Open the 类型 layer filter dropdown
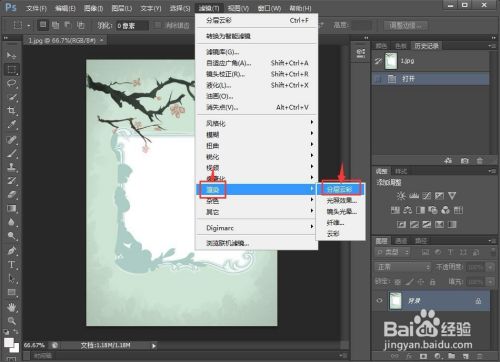This screenshot has width=500, height=362. pyautogui.click(x=393, y=252)
